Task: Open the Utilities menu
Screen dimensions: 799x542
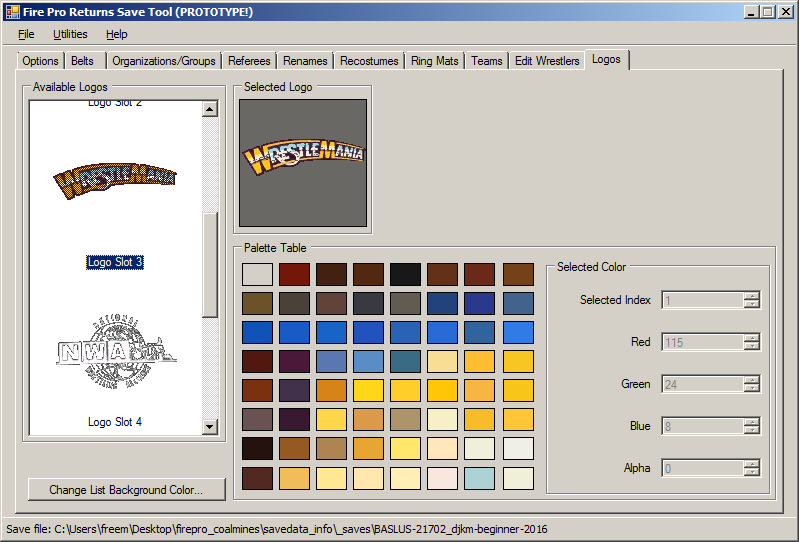Action: (70, 34)
